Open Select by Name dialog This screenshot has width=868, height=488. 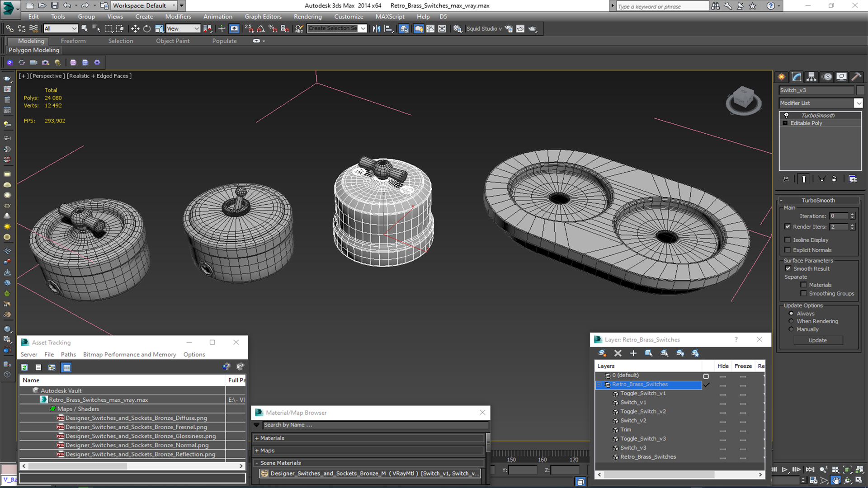coord(96,28)
